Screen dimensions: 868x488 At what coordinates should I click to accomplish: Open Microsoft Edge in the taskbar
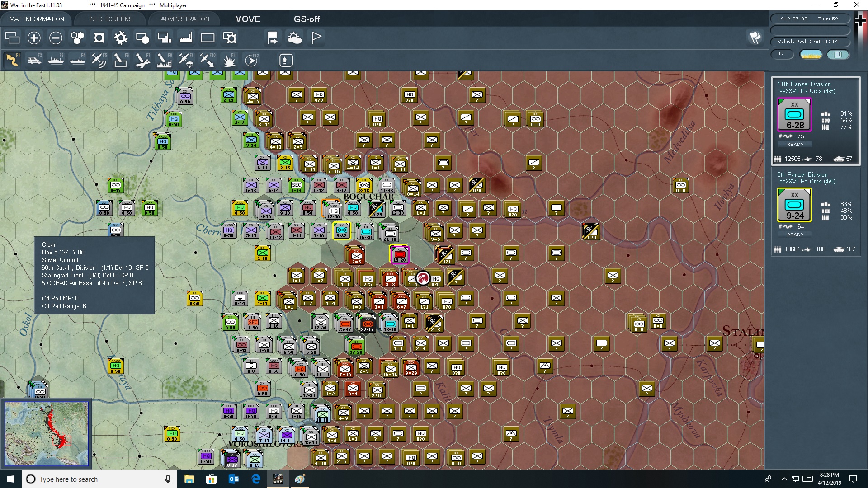click(x=256, y=479)
